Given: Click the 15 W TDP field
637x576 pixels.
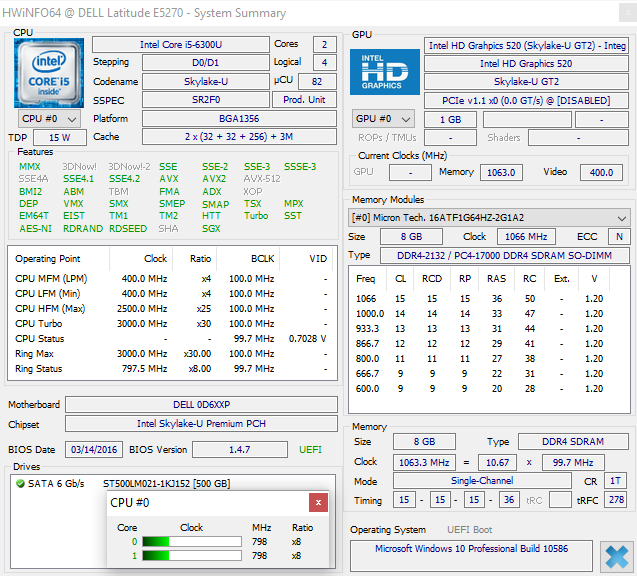Looking at the screenshot, I should 60,138.
